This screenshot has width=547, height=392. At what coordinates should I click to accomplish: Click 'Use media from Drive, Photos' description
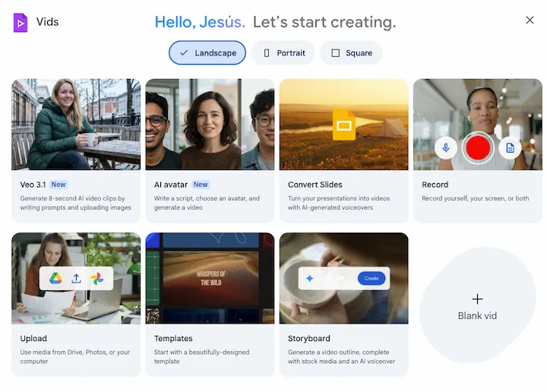[75, 356]
